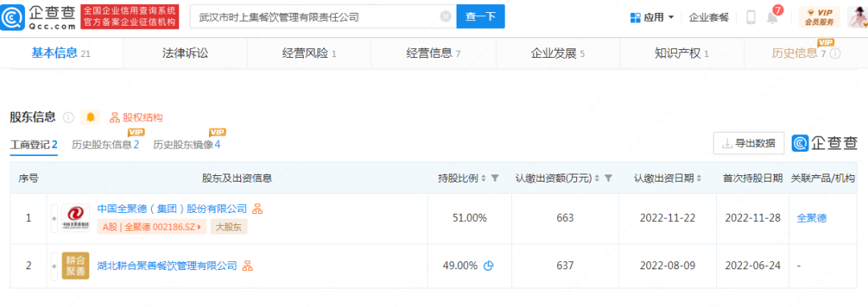Click date 2022-08-09 cell
This screenshot has width=868, height=307.
click(x=667, y=266)
